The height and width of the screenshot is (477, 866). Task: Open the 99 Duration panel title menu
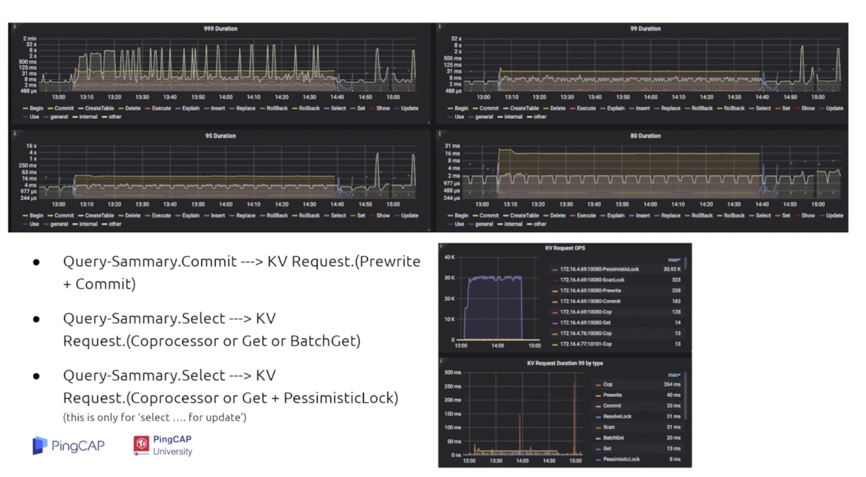pyautogui.click(x=645, y=29)
